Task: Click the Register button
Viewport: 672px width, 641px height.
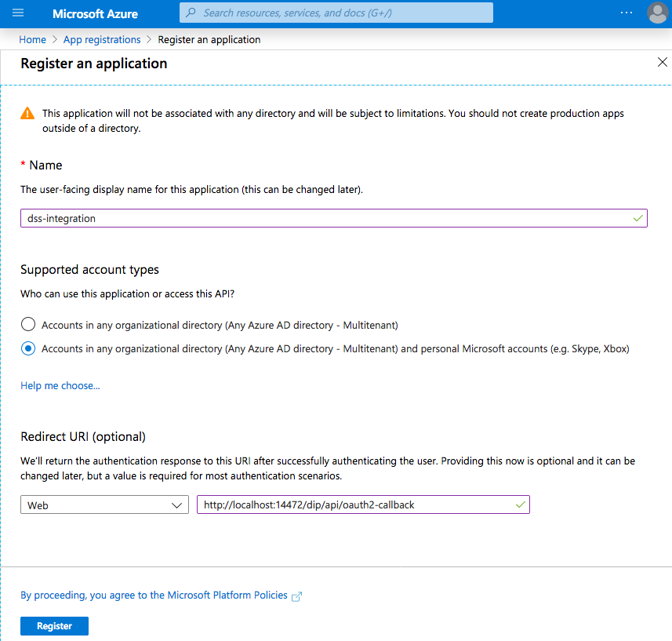Action: (53, 625)
